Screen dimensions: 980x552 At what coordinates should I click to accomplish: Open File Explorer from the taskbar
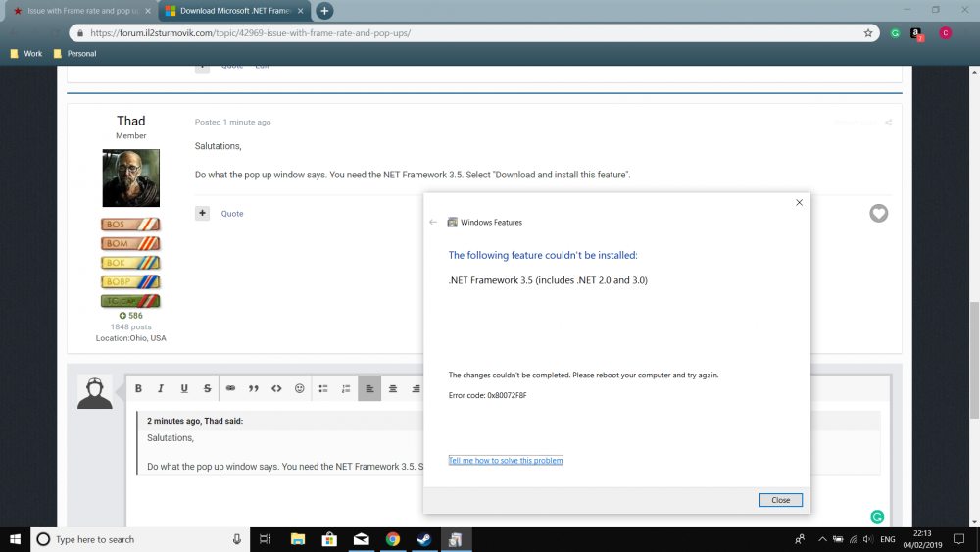[298, 539]
